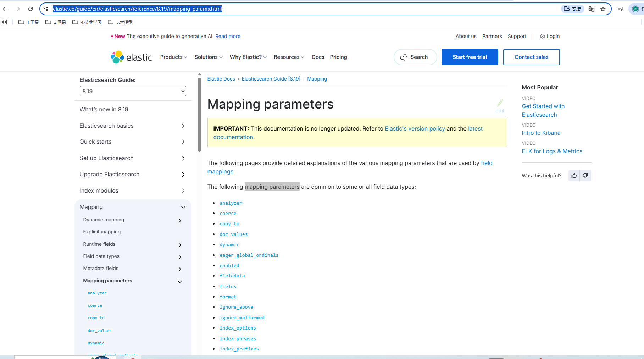Open the eager_global_ordinals parameter link

tap(249, 255)
